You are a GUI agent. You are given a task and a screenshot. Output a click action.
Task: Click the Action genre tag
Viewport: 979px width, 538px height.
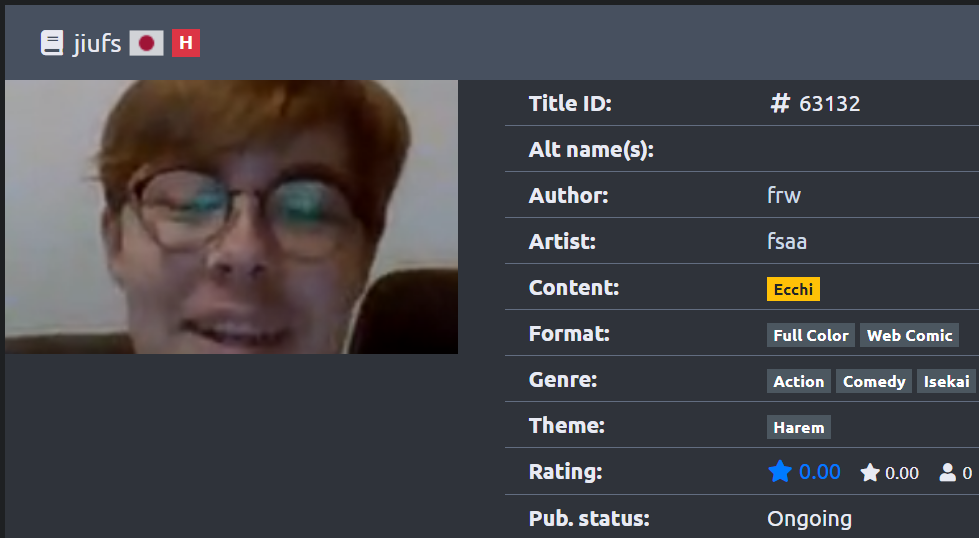(x=799, y=381)
